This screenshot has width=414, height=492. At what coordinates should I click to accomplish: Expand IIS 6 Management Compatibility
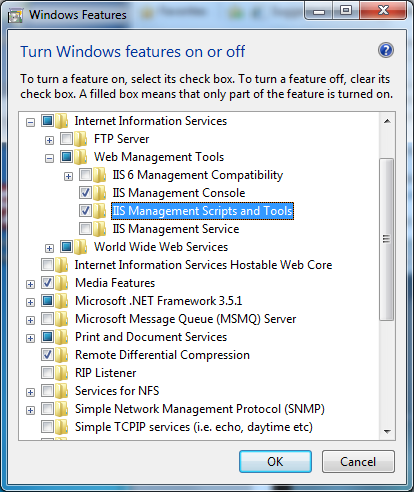pos(68,176)
